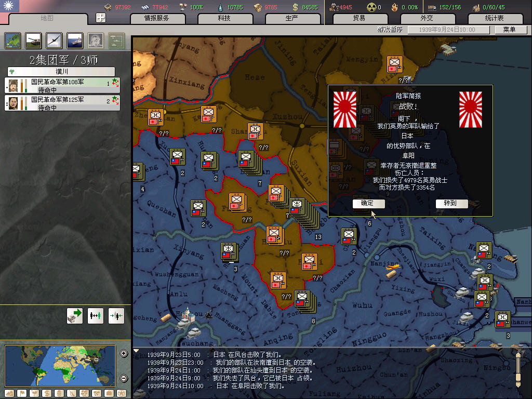The width and height of the screenshot is (532, 399).
Task: Click the Republic of China flag emblem
Action: (x=9, y=6)
